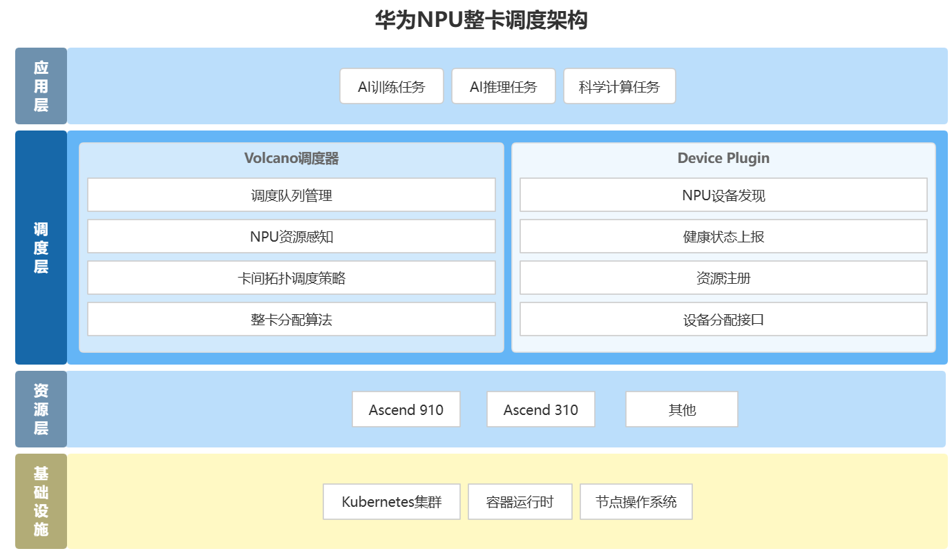Select 卡间拓扑调度策略 row
Image resolution: width=952 pixels, height=560 pixels.
(x=292, y=278)
